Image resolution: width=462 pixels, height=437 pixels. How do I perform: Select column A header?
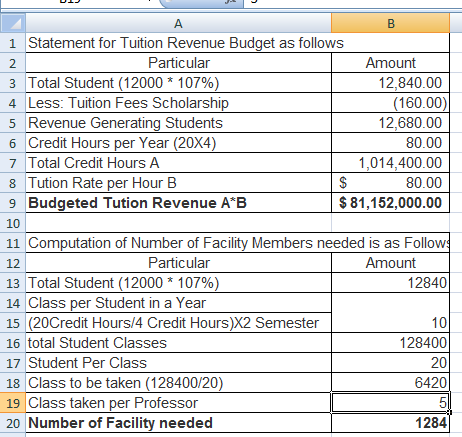point(178,23)
